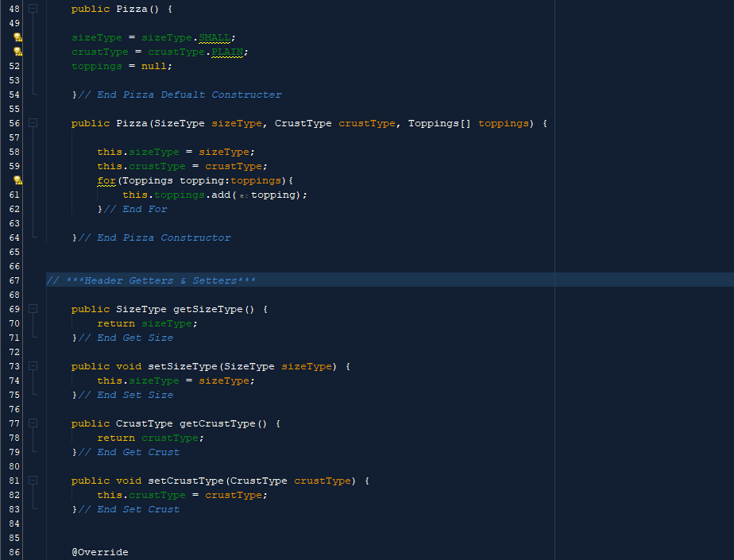Click the 'CrustType' parameter type on line 56
This screenshot has width=734, height=560.
pos(303,123)
